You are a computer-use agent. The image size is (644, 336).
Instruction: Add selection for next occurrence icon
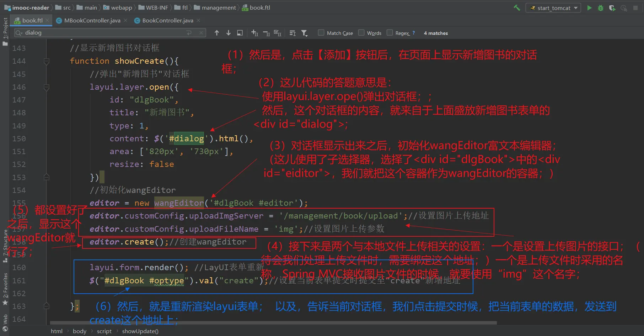pyautogui.click(x=255, y=33)
